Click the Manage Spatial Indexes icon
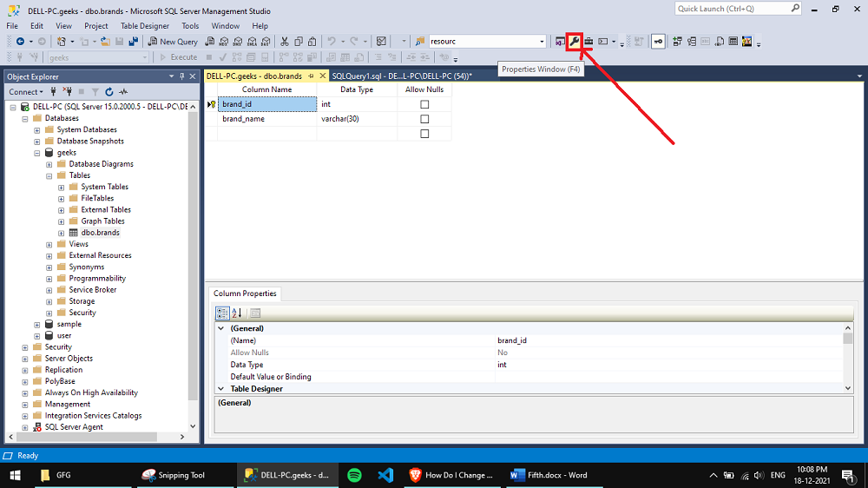 pos(746,42)
